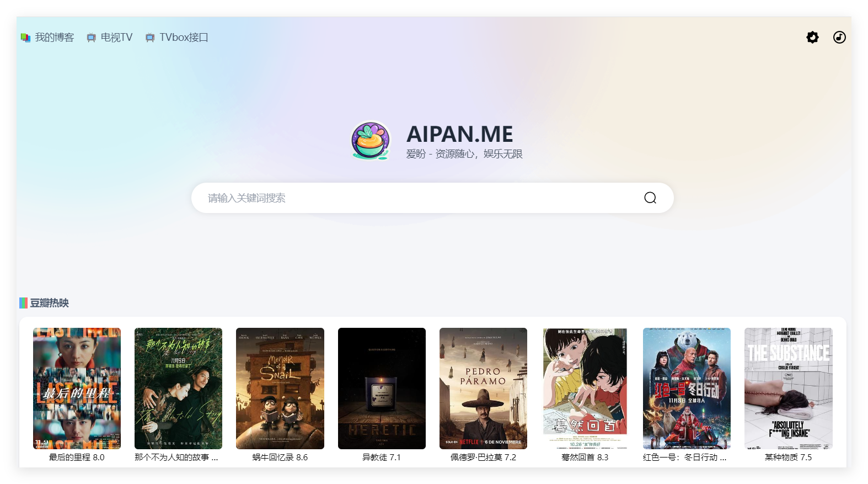
Task: Open the 我的博客 link
Action: click(55, 38)
